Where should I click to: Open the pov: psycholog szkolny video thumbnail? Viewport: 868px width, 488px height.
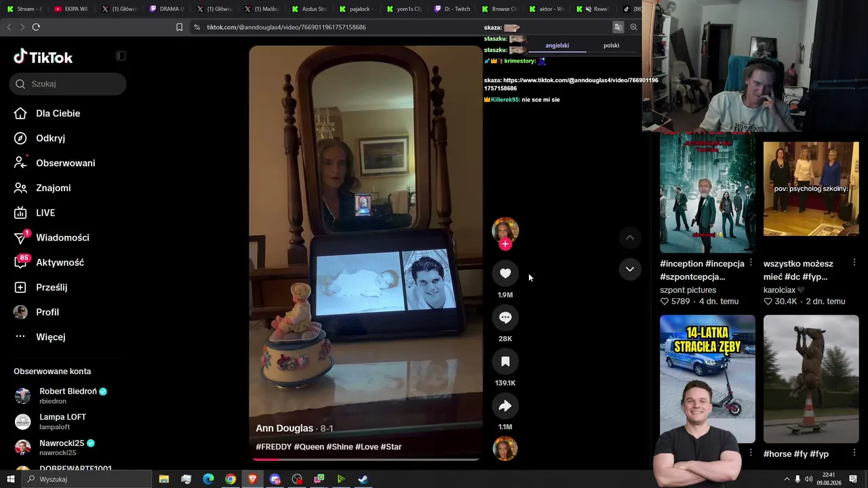point(811,188)
